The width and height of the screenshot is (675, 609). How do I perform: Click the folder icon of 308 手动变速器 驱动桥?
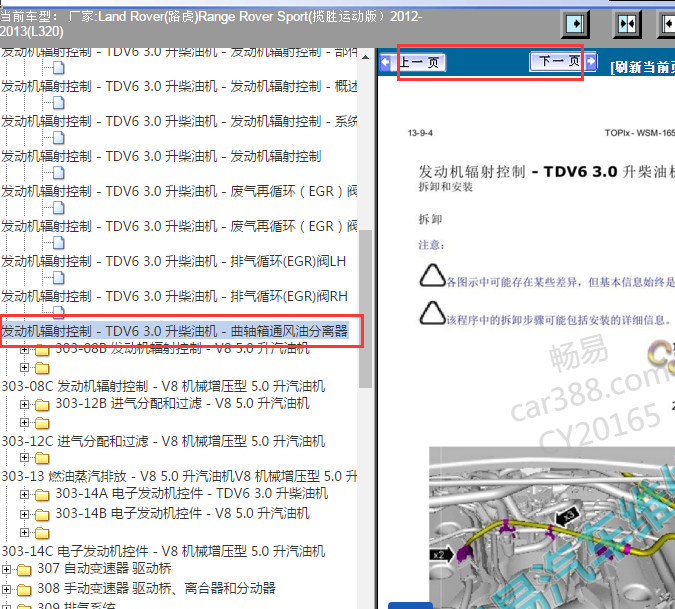click(x=24, y=590)
